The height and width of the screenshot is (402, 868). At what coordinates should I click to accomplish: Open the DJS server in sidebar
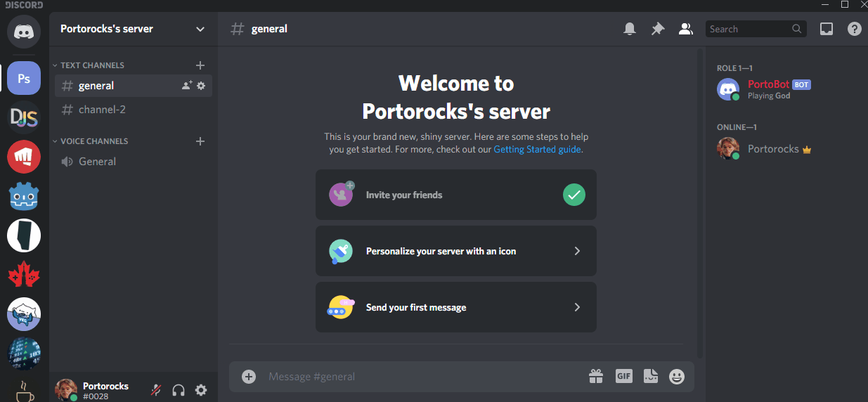point(24,117)
